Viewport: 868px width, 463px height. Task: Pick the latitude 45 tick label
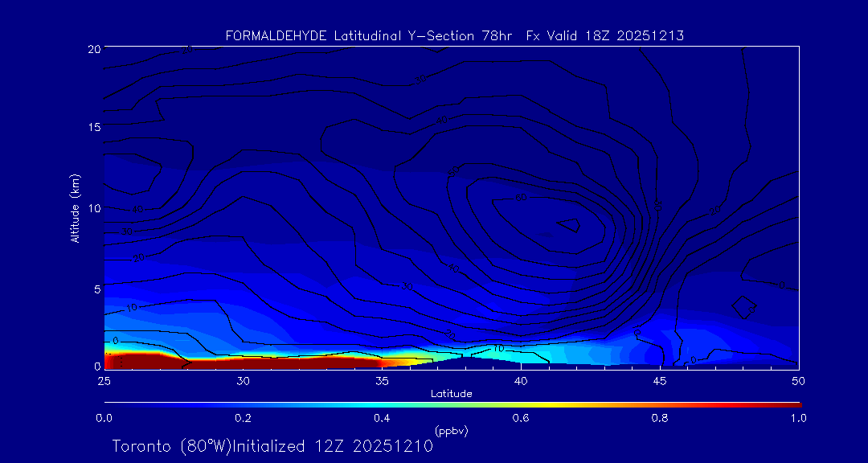[660, 380]
